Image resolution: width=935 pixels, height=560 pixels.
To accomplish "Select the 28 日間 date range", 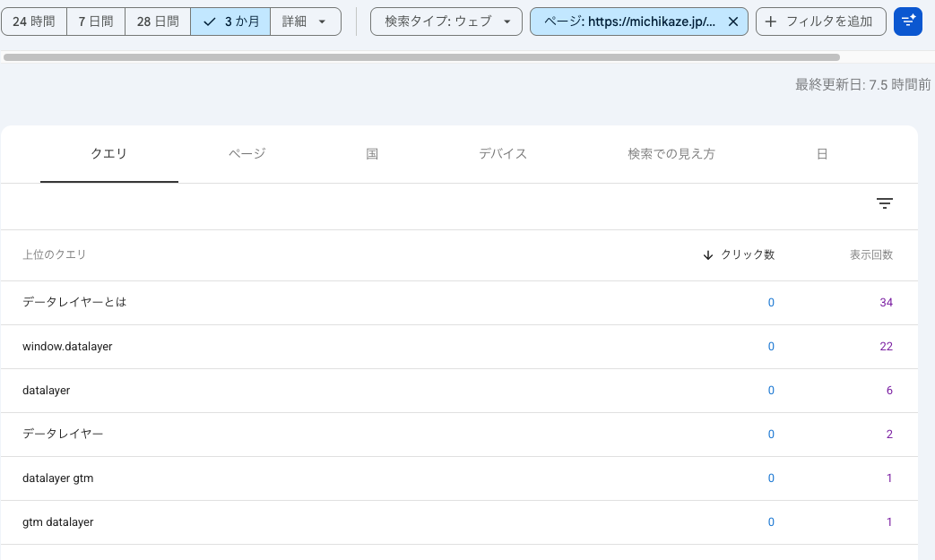I will (x=158, y=22).
